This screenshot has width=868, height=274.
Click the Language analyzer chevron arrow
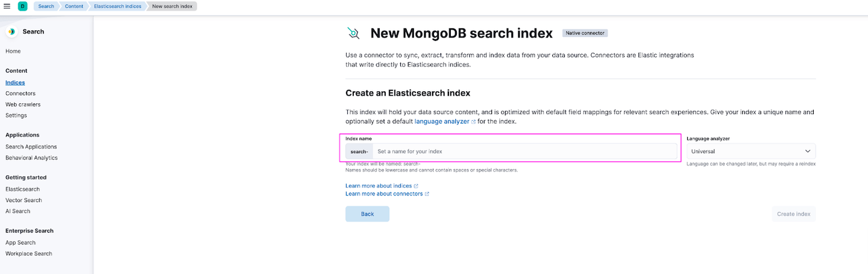click(x=808, y=151)
